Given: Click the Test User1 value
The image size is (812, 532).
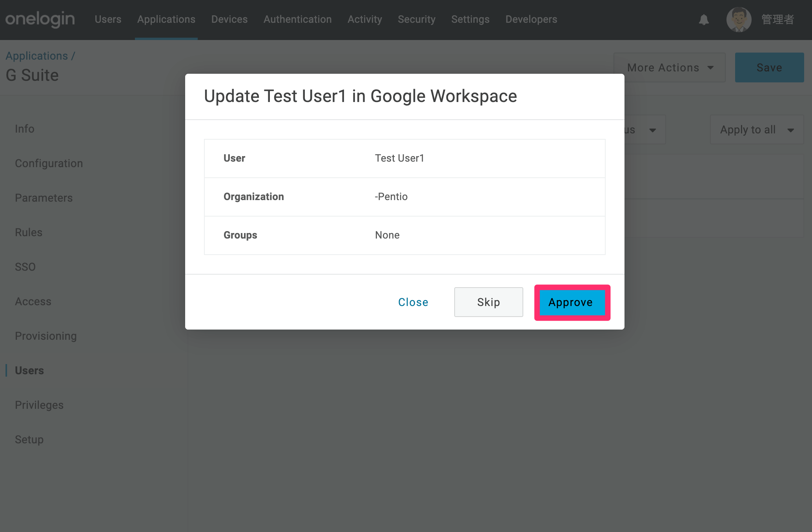Looking at the screenshot, I should [x=399, y=158].
